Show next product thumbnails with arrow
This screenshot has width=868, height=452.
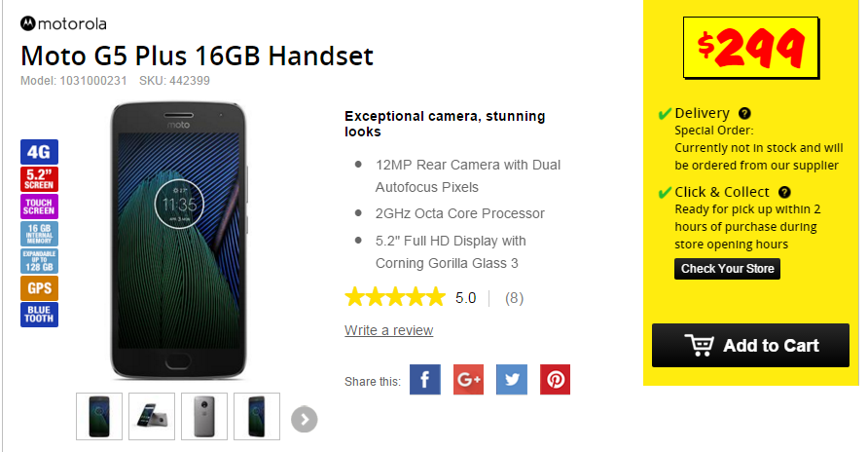click(x=305, y=419)
